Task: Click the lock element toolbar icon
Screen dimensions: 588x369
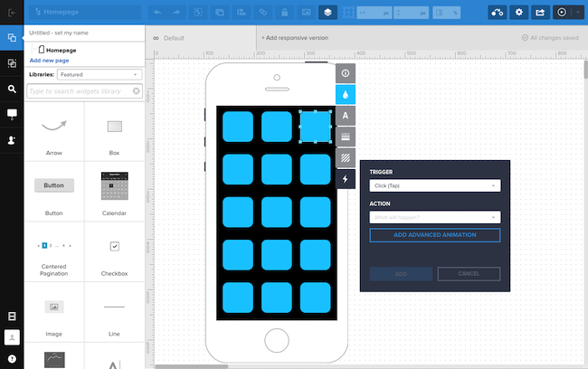Action: [285, 13]
